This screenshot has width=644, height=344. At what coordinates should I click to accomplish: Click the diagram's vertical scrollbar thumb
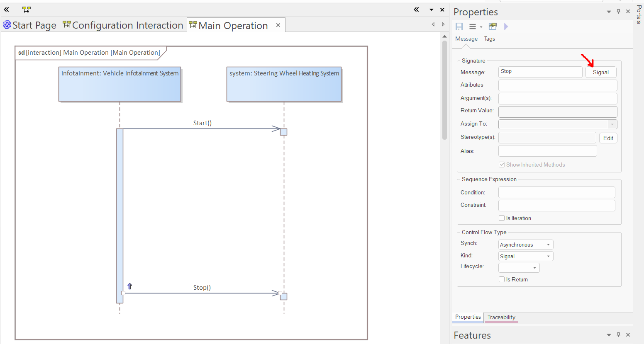(x=444, y=89)
